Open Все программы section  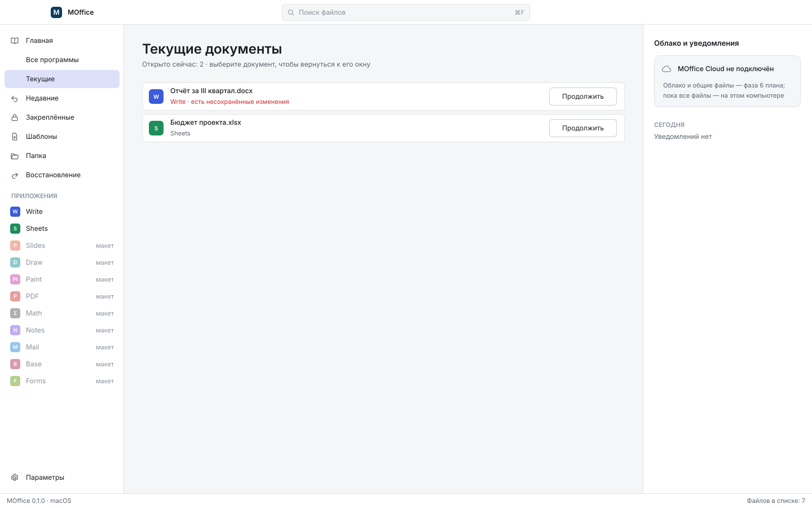point(62,60)
